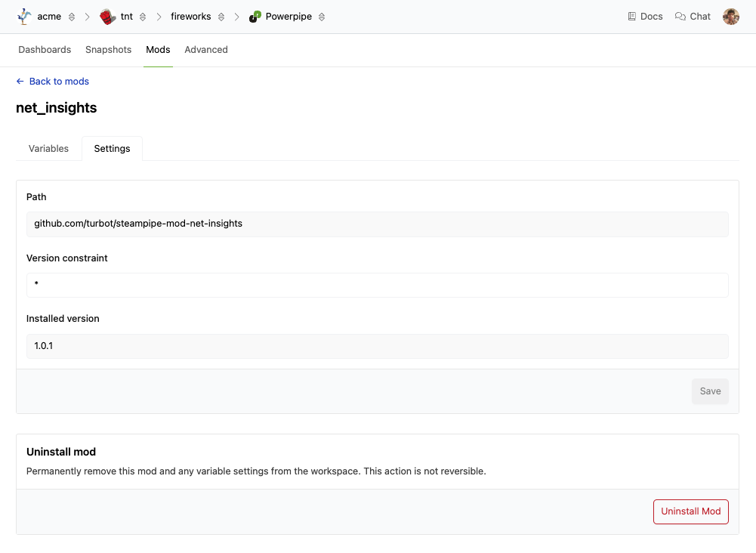Click the fireworks breadcrumb link
The width and height of the screenshot is (756, 553).
coord(190,17)
